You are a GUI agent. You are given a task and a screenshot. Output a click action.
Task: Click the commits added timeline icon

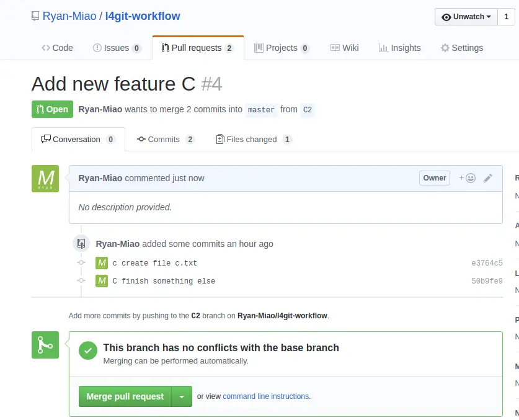coord(81,244)
